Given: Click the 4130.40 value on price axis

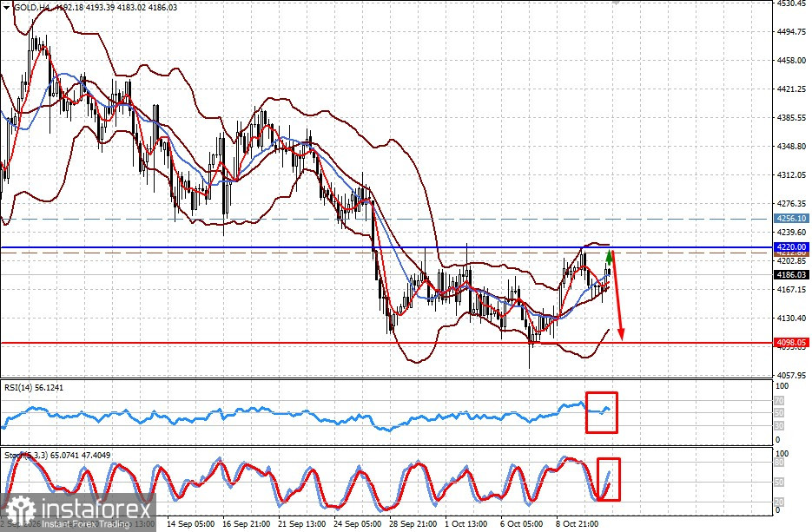Looking at the screenshot, I should (x=792, y=319).
